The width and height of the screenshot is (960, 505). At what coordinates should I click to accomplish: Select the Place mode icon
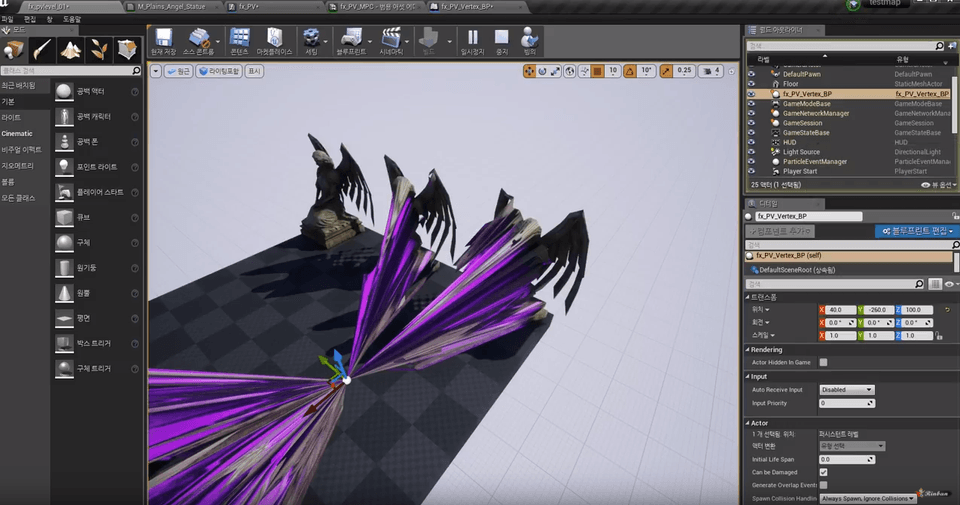(13, 50)
